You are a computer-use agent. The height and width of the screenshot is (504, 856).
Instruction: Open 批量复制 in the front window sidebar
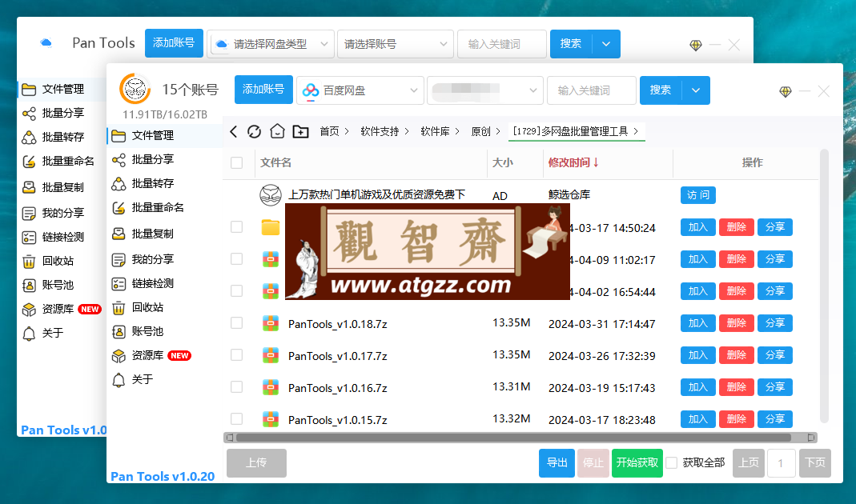152,234
